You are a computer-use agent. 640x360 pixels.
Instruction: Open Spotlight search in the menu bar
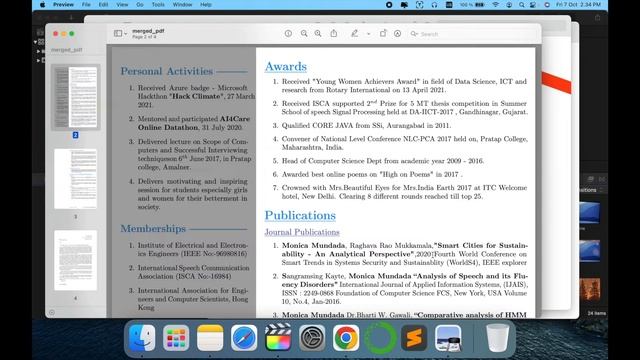tap(522, 4)
